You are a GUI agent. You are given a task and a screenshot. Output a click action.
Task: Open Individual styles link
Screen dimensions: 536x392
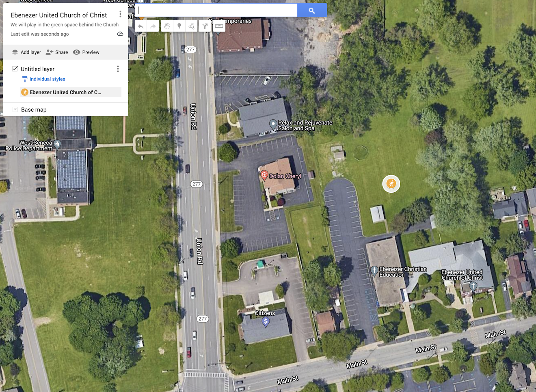click(x=47, y=79)
